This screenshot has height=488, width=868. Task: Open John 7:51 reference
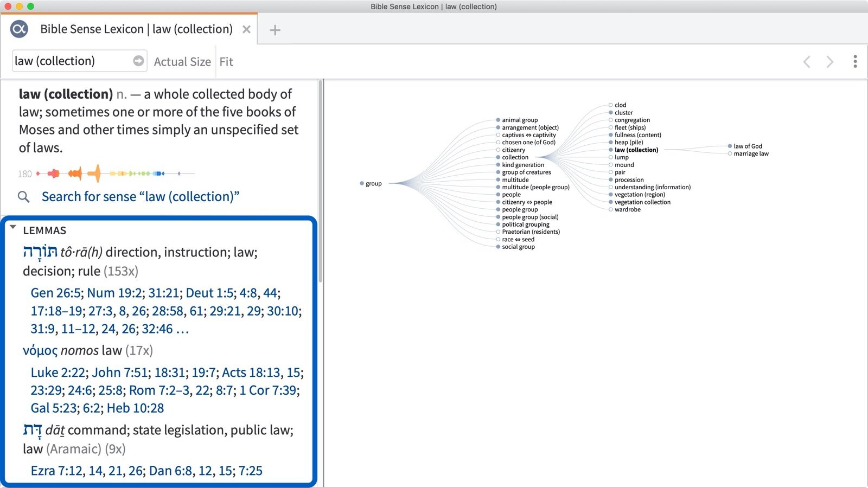point(120,373)
